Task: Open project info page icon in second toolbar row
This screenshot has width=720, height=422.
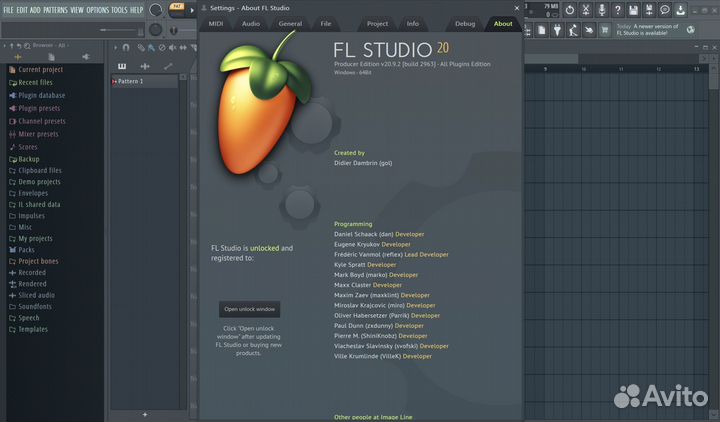Action: pyautogui.click(x=542, y=30)
